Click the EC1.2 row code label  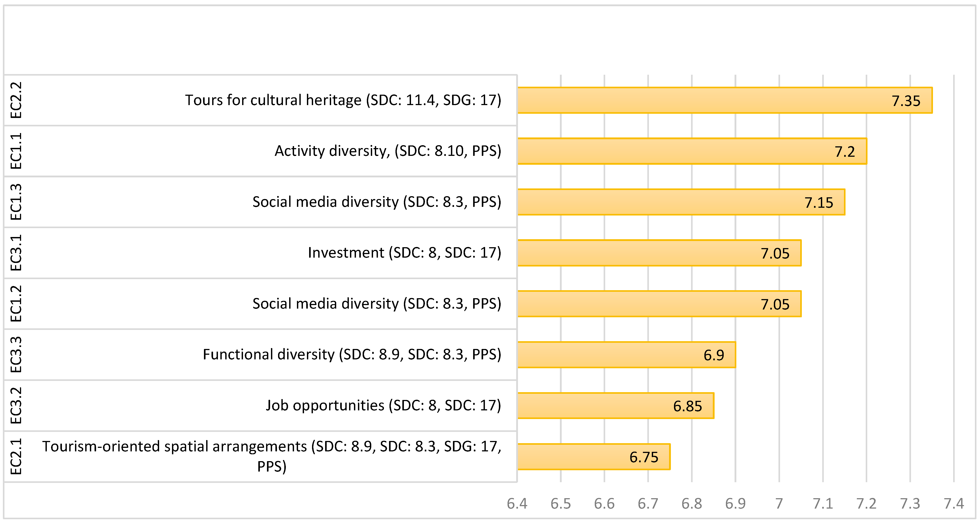pyautogui.click(x=16, y=304)
